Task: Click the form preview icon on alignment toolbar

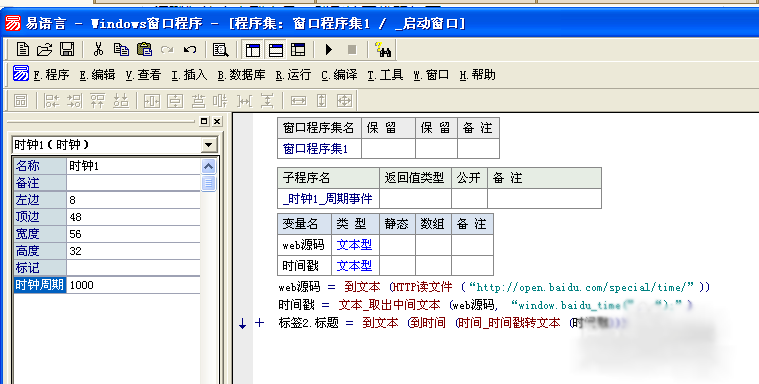Action: tap(20, 101)
